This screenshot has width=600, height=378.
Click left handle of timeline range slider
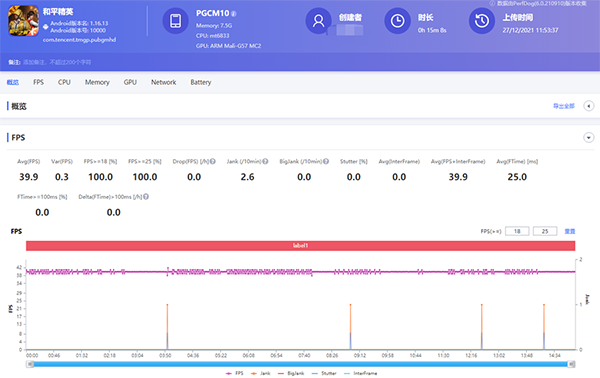pyautogui.click(x=30, y=364)
